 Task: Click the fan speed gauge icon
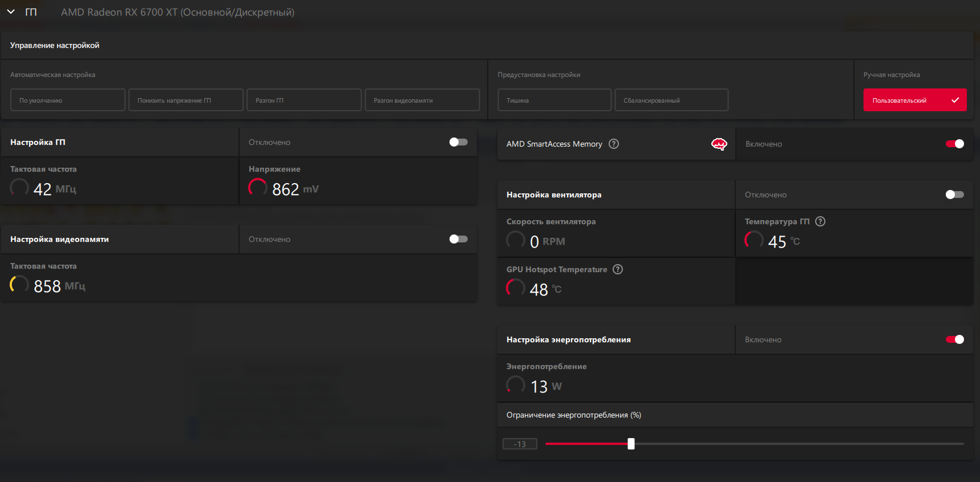(x=516, y=240)
